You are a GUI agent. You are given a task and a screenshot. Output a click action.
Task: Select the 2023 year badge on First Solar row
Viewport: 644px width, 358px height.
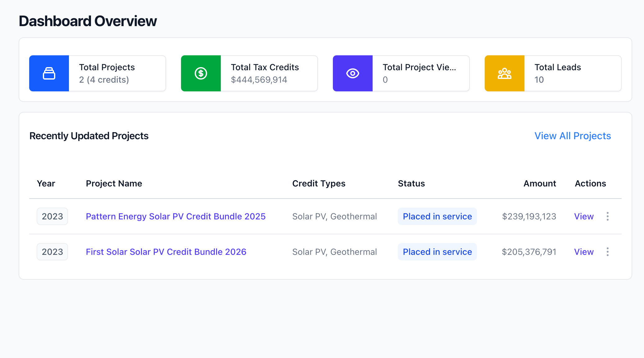pyautogui.click(x=52, y=252)
